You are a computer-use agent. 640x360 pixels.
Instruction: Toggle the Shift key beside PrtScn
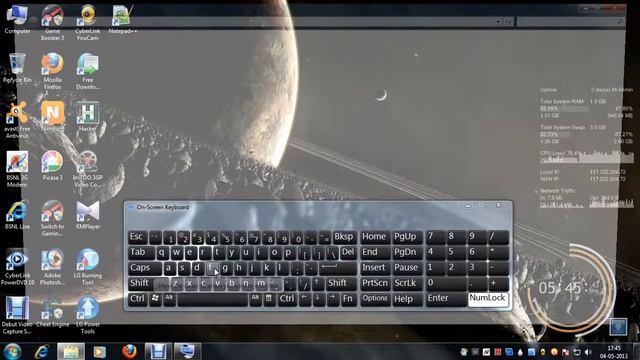coord(341,284)
